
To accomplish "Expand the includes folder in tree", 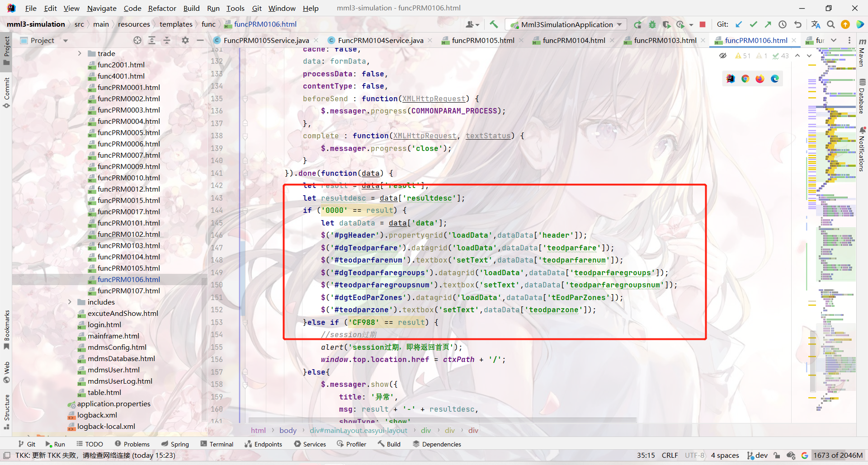I will [70, 302].
